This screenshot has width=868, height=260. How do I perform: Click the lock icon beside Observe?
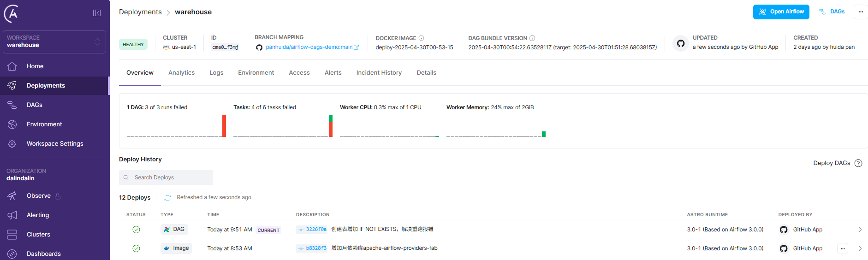tap(58, 196)
